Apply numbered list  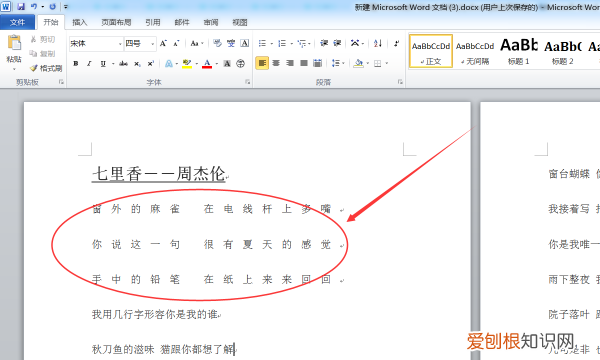point(282,43)
